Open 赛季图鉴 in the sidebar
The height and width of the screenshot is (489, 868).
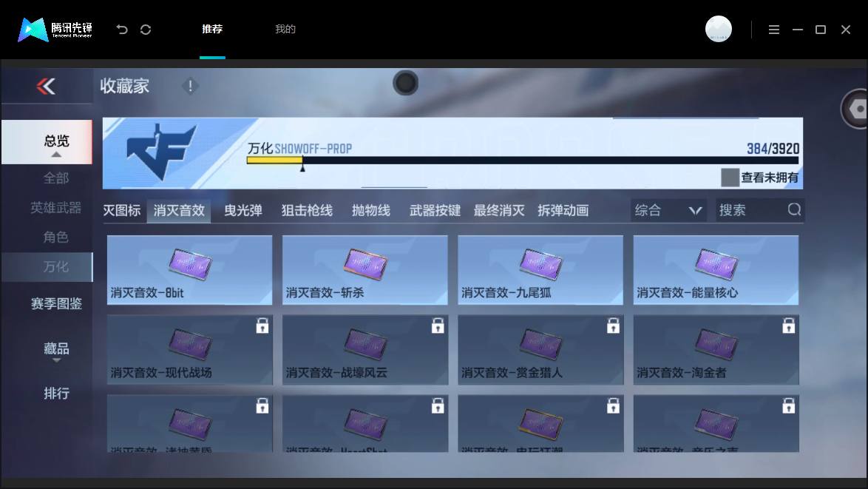point(56,303)
